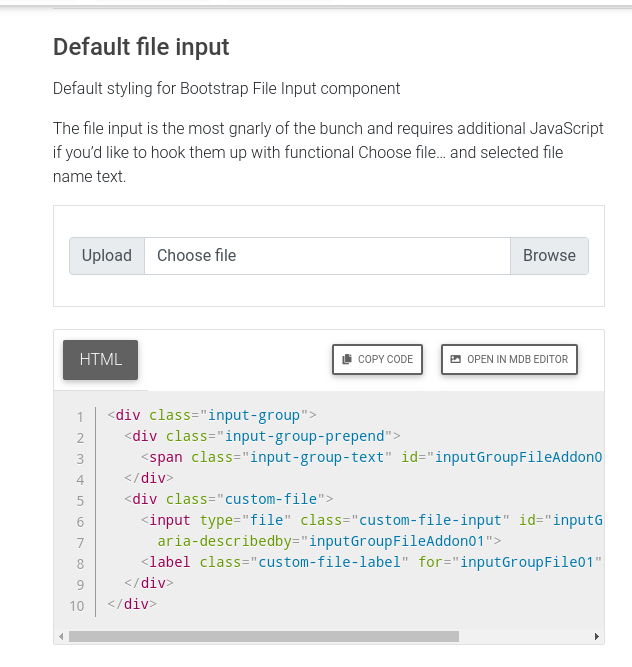
Task: Click code line 1 with class "input-group"
Action: tap(212, 415)
